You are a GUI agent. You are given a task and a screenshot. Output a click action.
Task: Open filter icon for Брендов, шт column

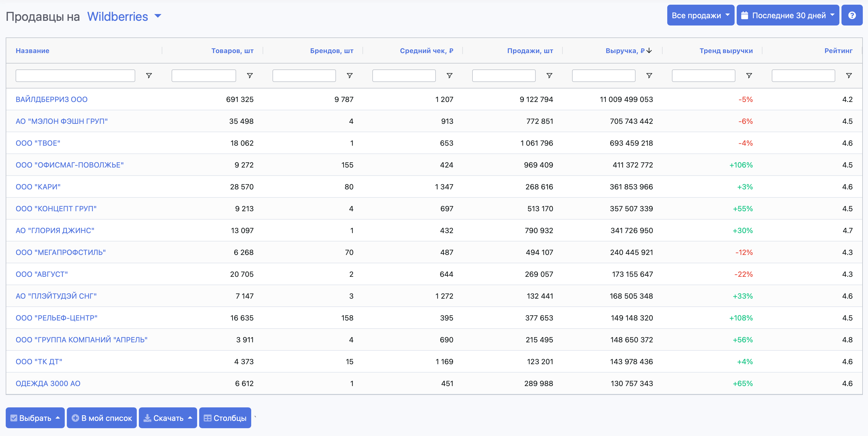(349, 75)
